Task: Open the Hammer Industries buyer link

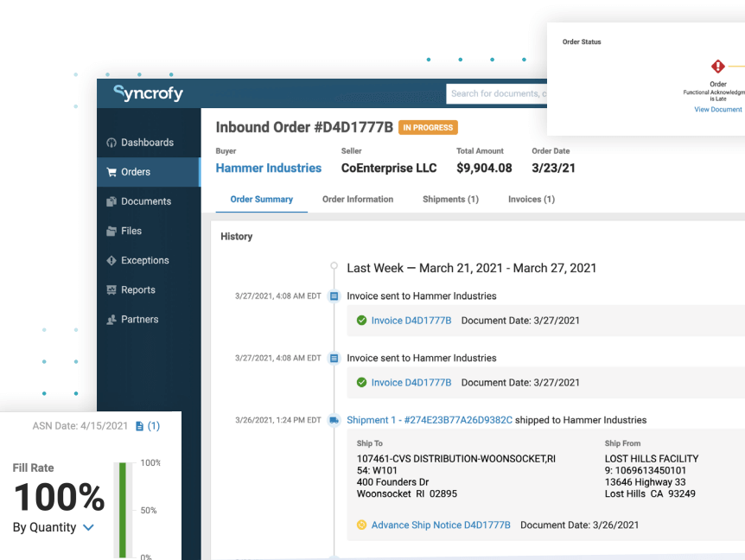Action: 268,168
